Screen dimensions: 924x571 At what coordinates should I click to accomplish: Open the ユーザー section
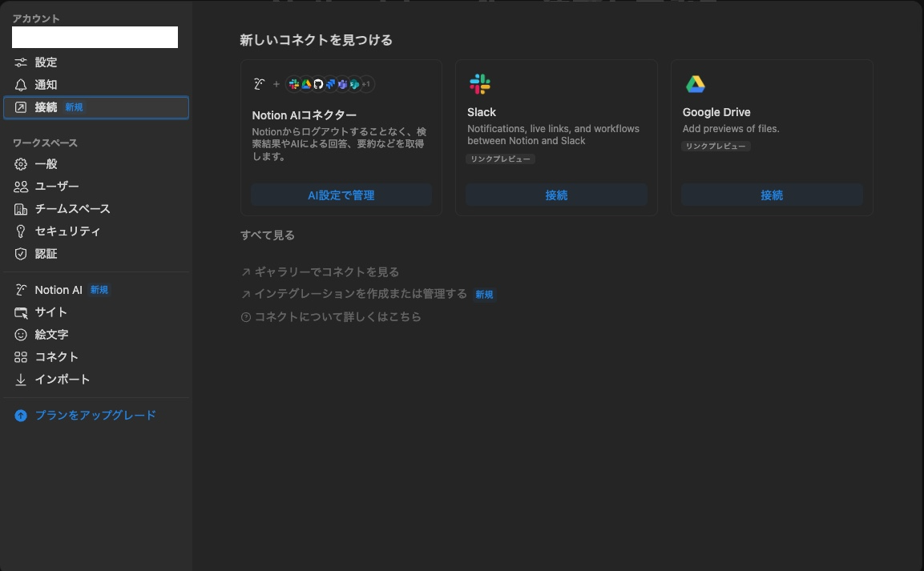[x=96, y=187]
